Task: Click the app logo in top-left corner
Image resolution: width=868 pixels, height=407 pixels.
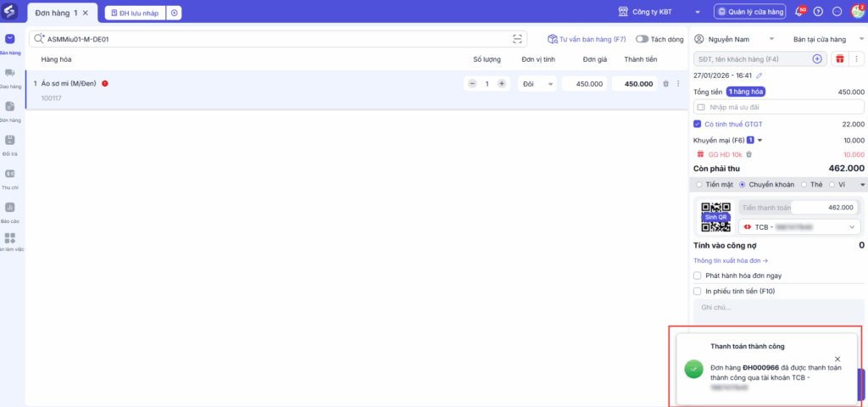Action: (10, 11)
